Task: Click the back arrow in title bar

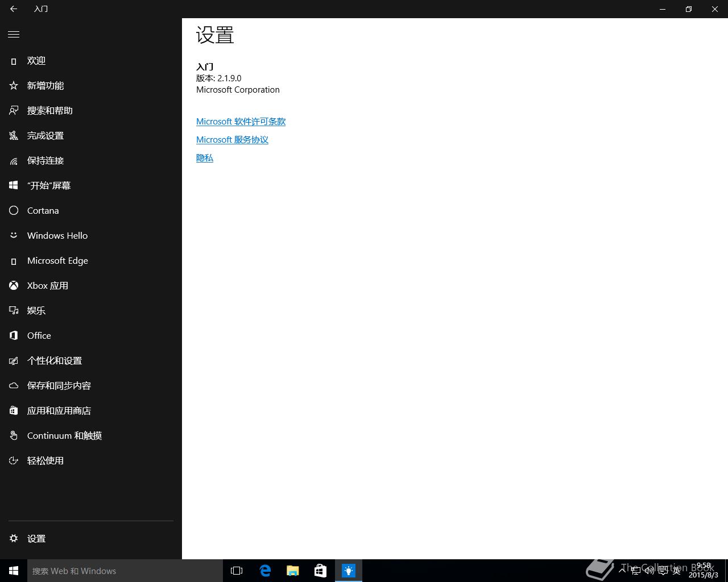Action: click(x=14, y=9)
